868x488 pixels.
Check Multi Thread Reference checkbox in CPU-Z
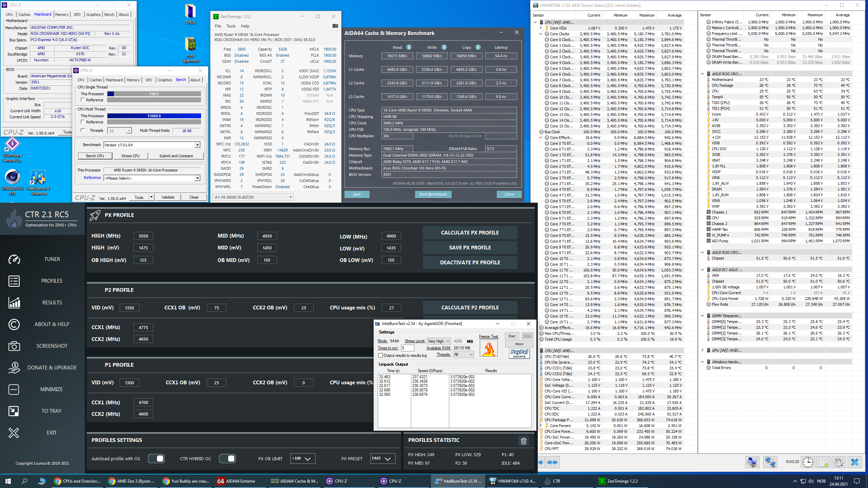[x=83, y=122]
